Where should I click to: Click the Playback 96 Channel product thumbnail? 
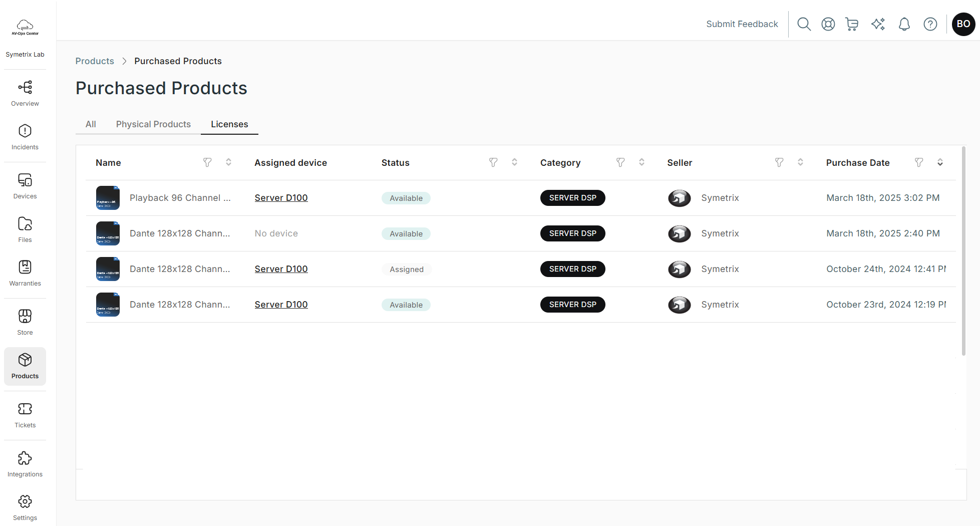coord(108,198)
